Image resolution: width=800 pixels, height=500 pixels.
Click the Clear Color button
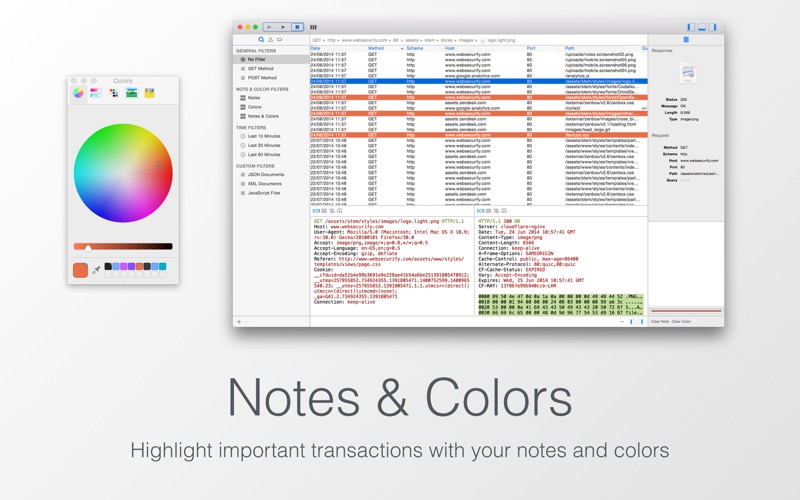tap(681, 321)
